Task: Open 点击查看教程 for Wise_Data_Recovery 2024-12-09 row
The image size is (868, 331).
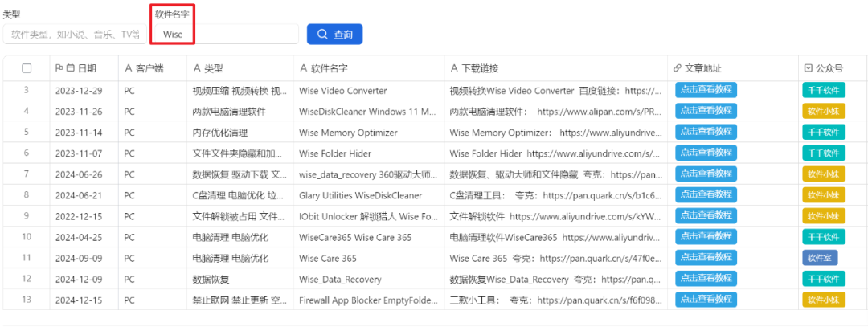Action: click(706, 279)
